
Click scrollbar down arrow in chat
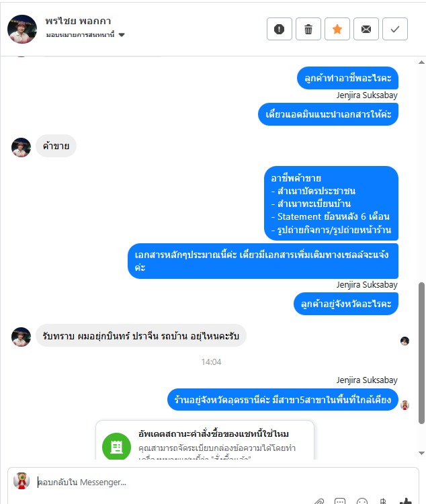point(421,453)
